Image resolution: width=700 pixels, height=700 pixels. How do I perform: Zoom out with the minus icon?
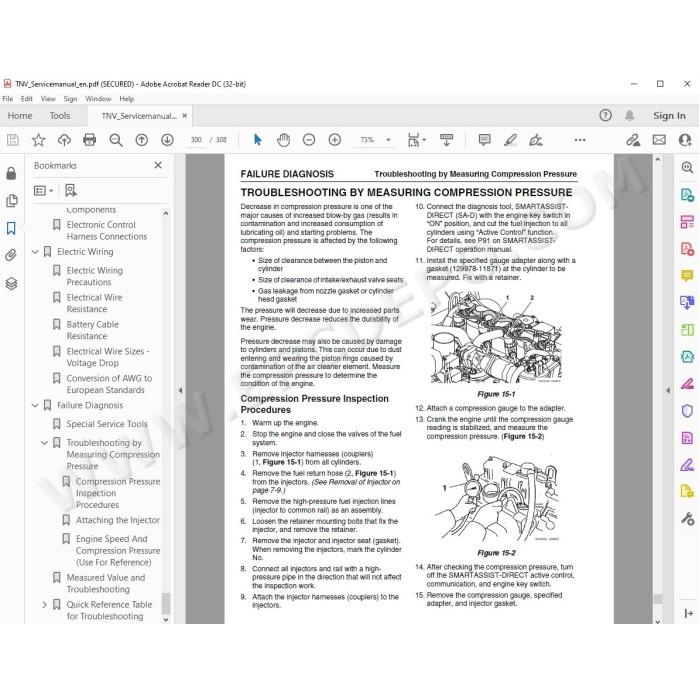[x=309, y=140]
